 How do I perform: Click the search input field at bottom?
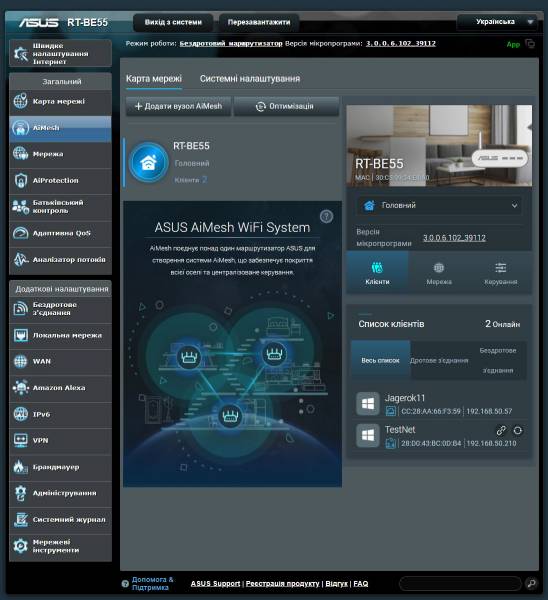pos(460,584)
